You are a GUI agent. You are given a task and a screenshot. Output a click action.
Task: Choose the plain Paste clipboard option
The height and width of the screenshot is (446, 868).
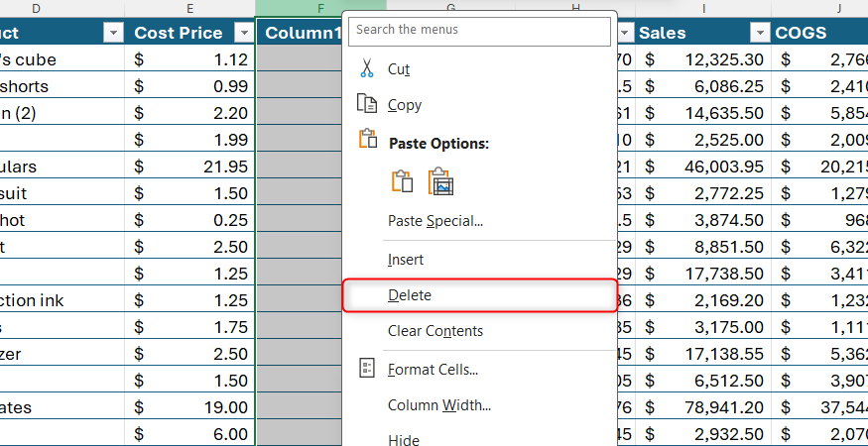403,181
